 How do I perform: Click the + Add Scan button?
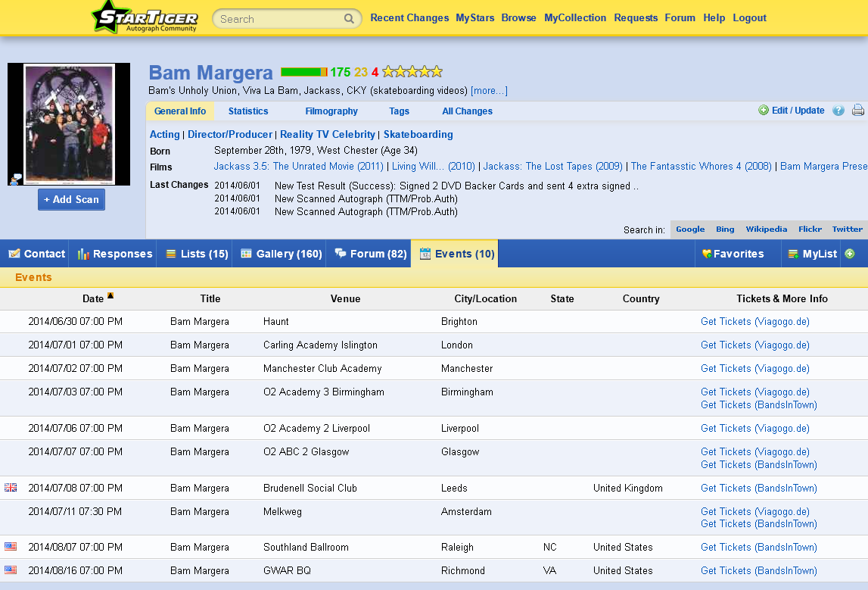pos(71,199)
